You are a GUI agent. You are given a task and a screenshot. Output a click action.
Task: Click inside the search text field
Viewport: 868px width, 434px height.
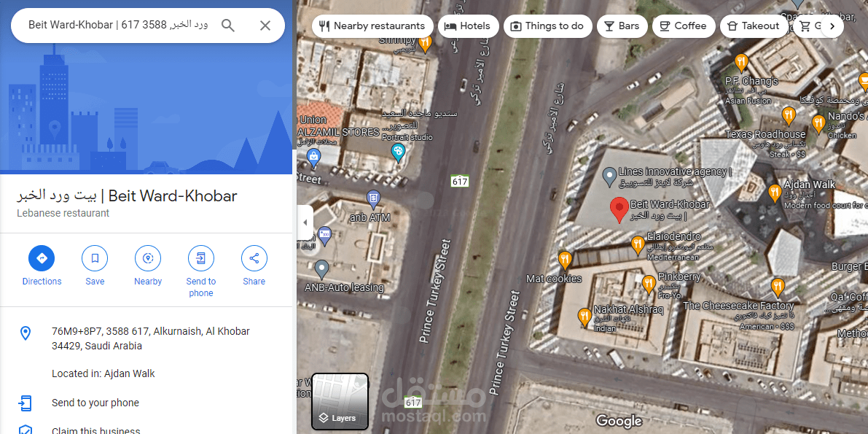pos(119,26)
